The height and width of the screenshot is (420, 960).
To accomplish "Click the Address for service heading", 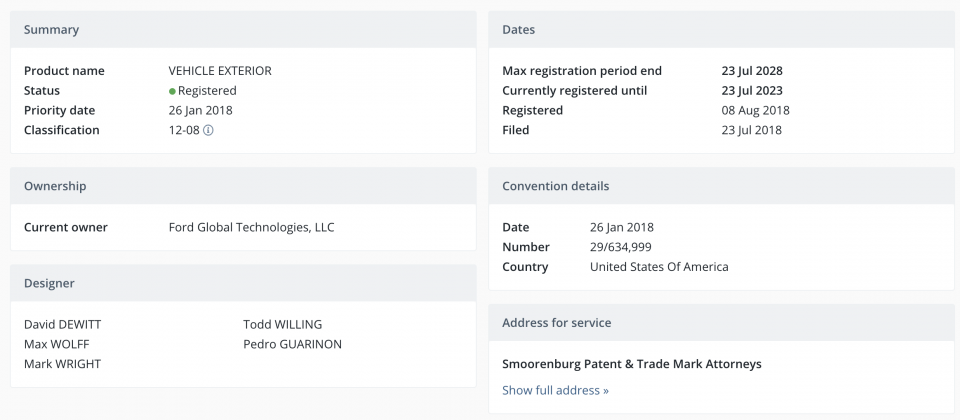I will (x=557, y=322).
